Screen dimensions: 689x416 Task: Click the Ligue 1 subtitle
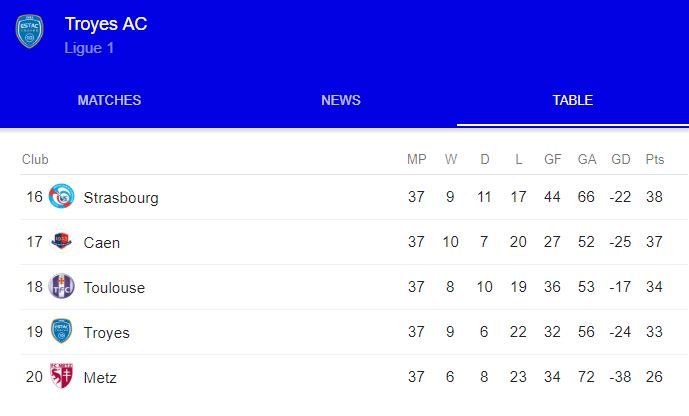tap(87, 48)
